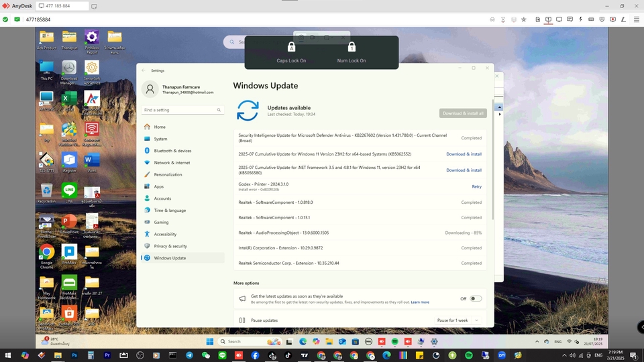644x362 pixels.
Task: Open the LINE app desktop icon
Action: pyautogui.click(x=69, y=192)
